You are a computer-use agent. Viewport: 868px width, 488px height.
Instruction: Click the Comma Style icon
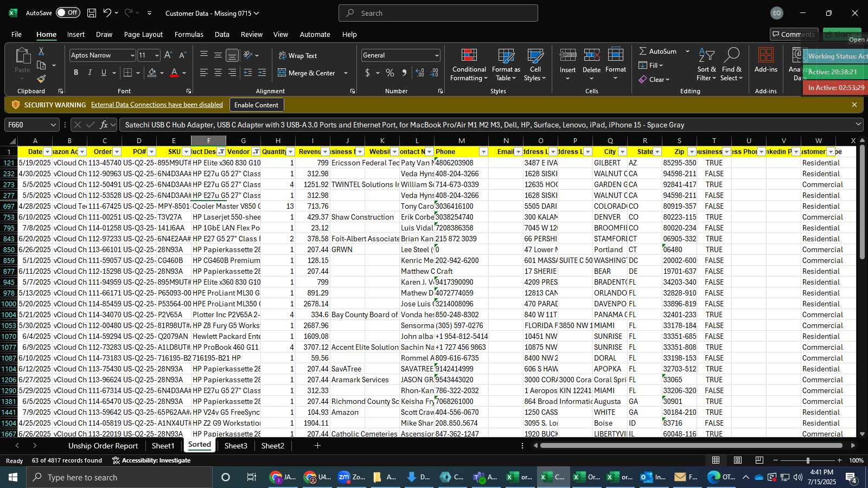[404, 73]
